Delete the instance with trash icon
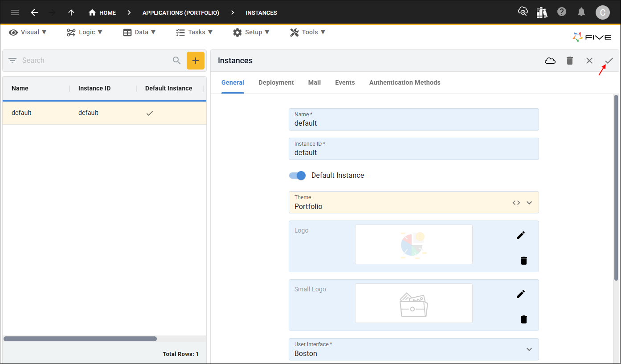Screen dimensions: 621x364 point(570,61)
